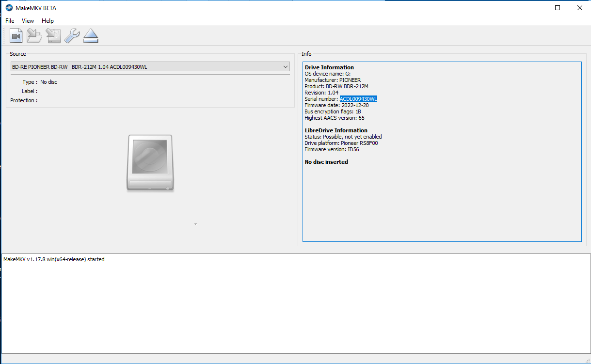Click 'Highest AACS version: 65' line
Viewport: 591px width, 364px height.
pyautogui.click(x=335, y=118)
